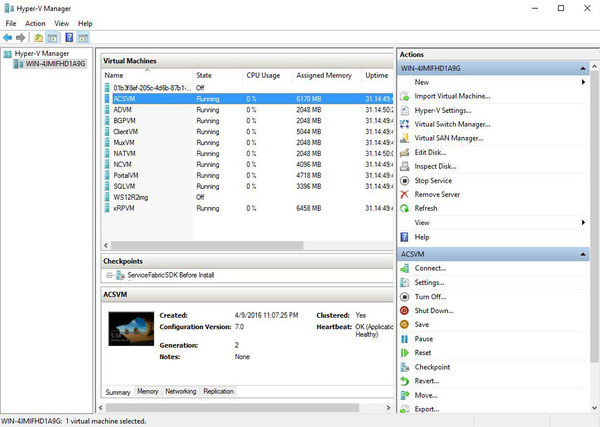Click the Stop Service action
The height and width of the screenshot is (427, 600).
click(433, 181)
